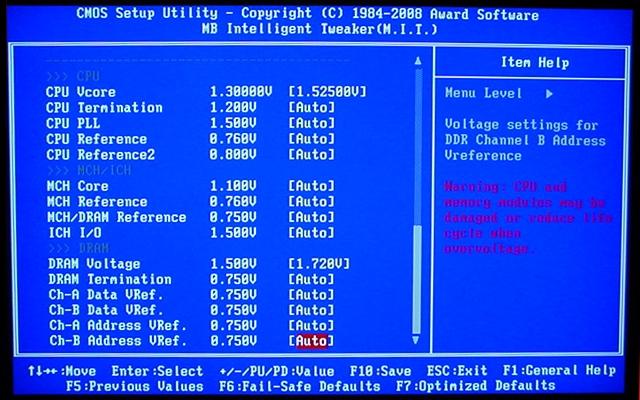640x400 pixels.
Task: Select the DRAM Voltage label
Action: click(94, 264)
